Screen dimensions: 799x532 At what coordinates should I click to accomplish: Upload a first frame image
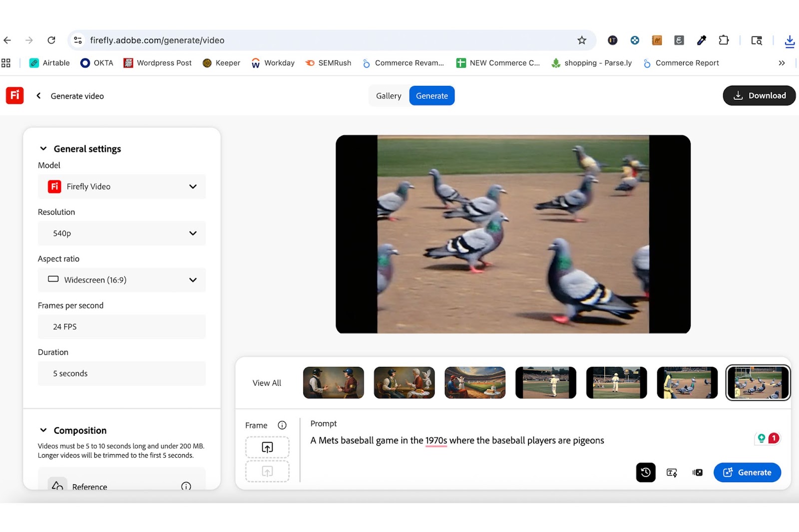[267, 447]
